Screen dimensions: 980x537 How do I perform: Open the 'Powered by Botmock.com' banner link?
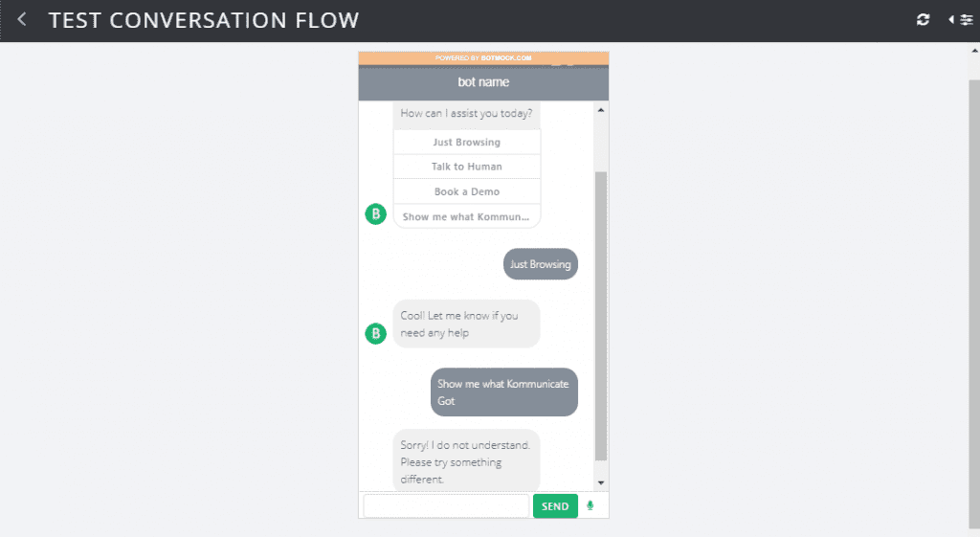pos(483,57)
